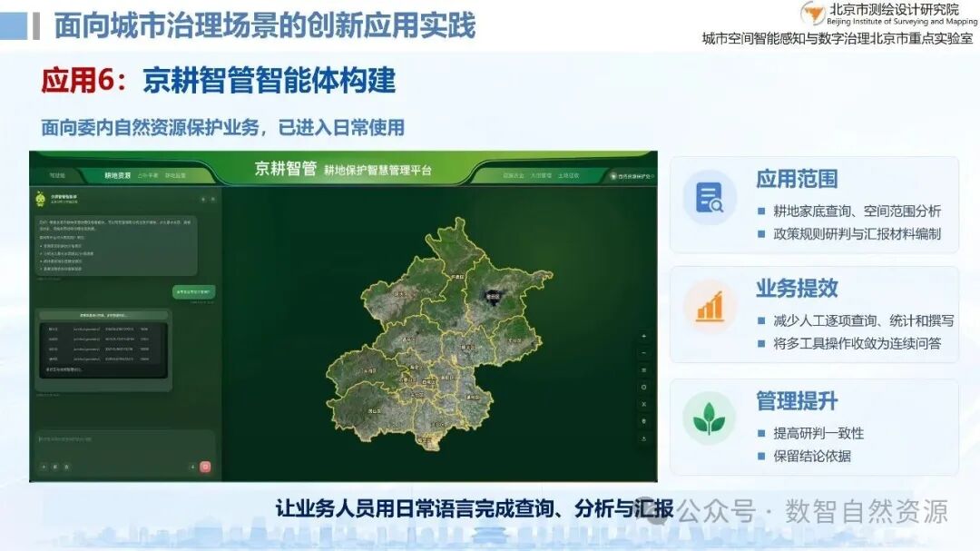The height and width of the screenshot is (551, 980).
Task: Click the bullet 政策规则研判与汇报材料编制
Action: click(x=857, y=234)
